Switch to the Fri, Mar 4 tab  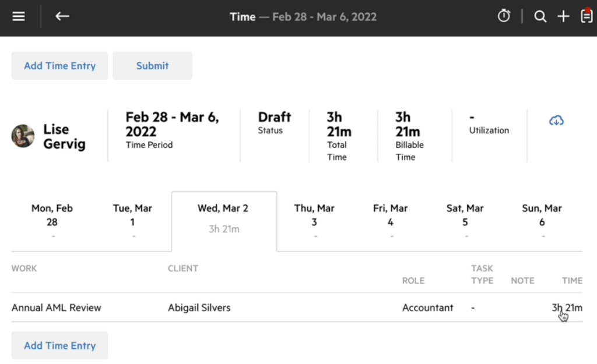click(x=390, y=221)
